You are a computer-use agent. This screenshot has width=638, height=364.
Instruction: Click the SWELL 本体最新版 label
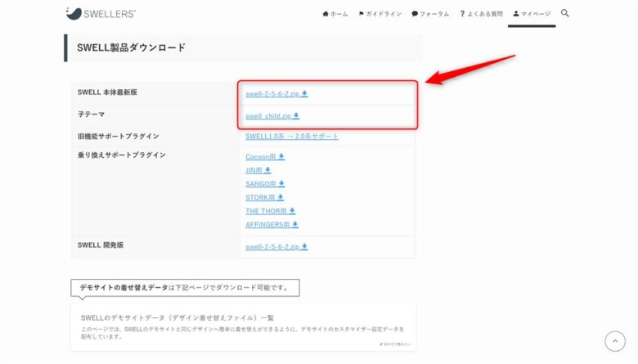(107, 92)
